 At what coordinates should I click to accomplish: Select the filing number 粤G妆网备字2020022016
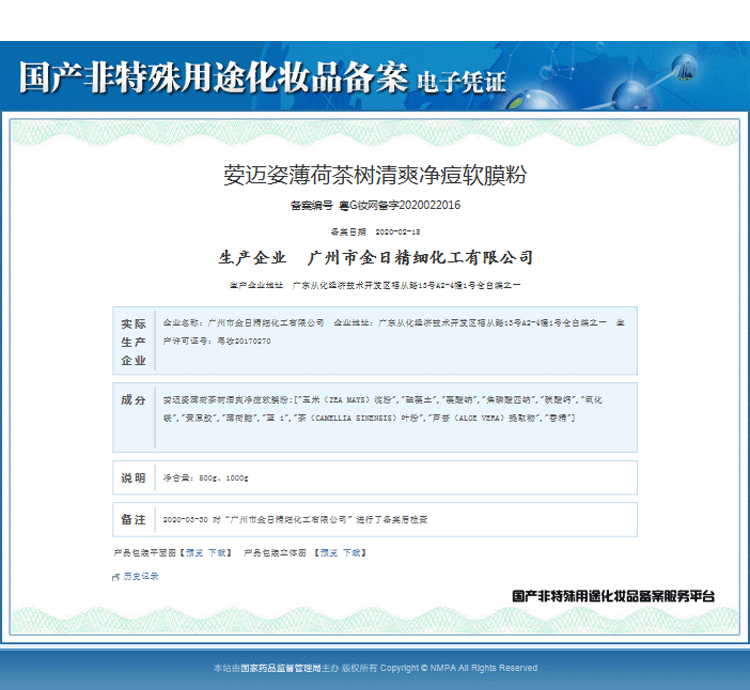[x=400, y=205]
